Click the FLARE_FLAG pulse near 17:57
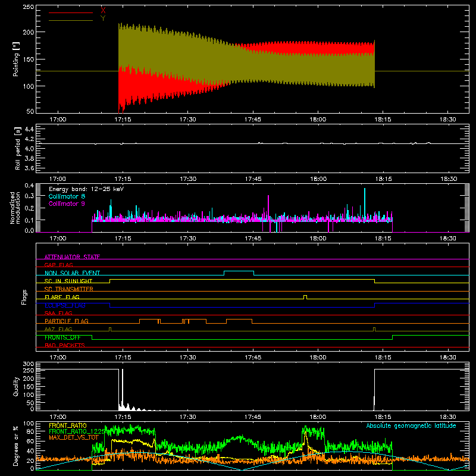The height and width of the screenshot is (476, 476). 305,297
